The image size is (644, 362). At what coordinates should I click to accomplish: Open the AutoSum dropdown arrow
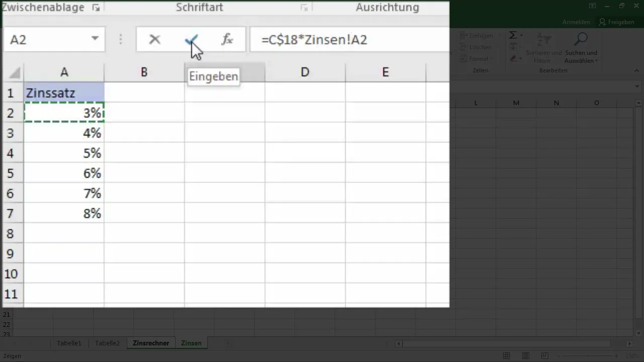[521, 35]
